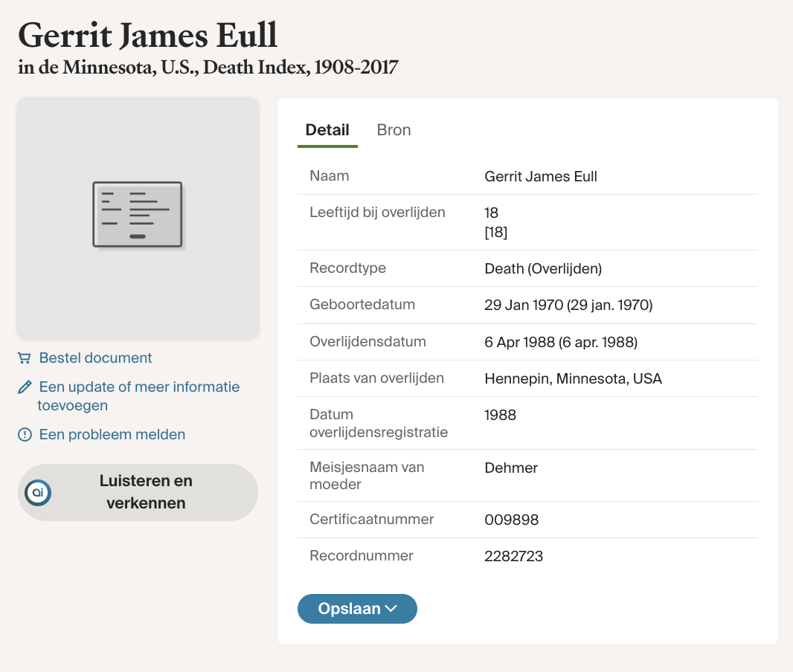Click the name value in Naam row

coord(540,177)
